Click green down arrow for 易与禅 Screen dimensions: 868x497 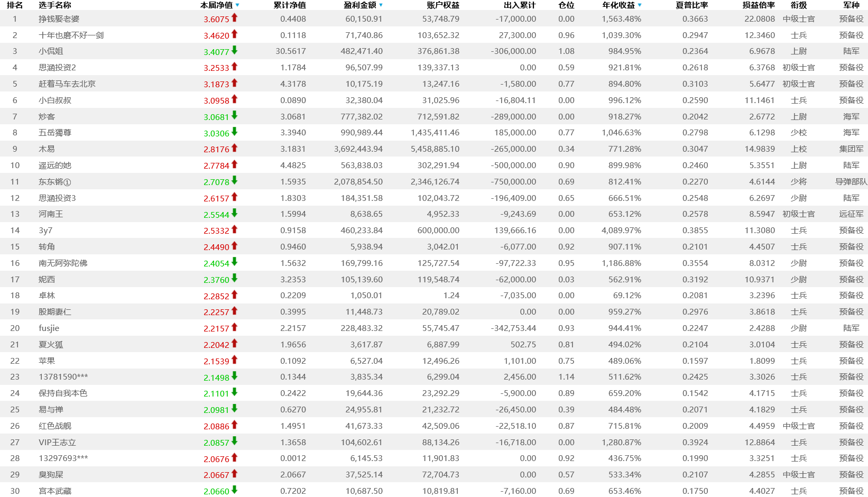pos(234,409)
